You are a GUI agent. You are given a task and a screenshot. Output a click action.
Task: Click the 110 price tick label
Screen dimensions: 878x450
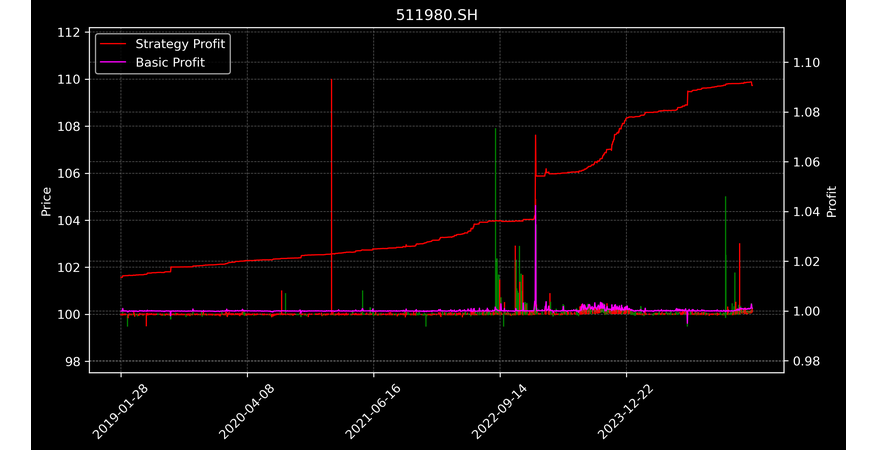[68, 79]
